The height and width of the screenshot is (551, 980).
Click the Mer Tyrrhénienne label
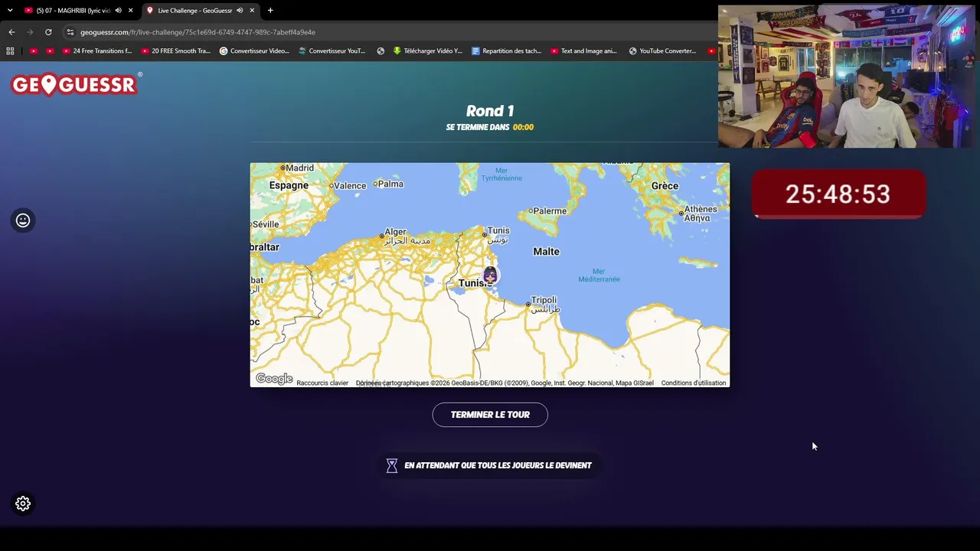pos(501,174)
